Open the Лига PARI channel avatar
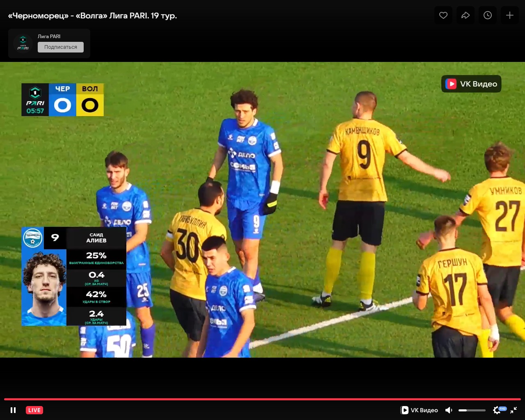This screenshot has width=525, height=420. point(23,43)
